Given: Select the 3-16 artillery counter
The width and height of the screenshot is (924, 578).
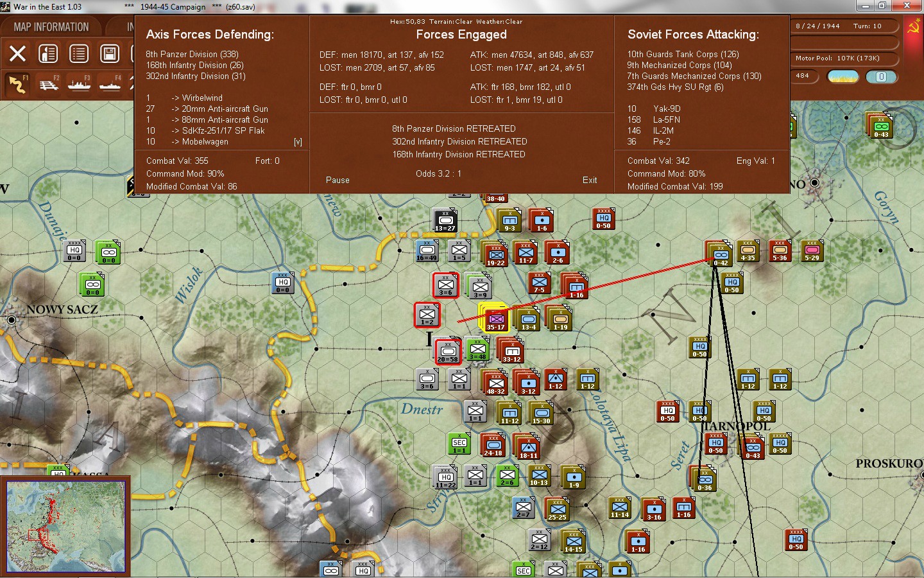Looking at the screenshot, I should [654, 509].
